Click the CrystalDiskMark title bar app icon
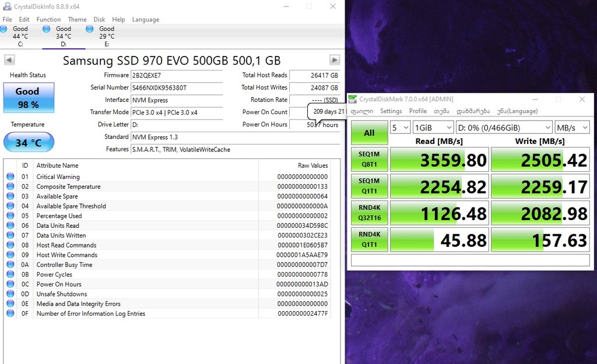597x364 pixels. click(x=353, y=100)
